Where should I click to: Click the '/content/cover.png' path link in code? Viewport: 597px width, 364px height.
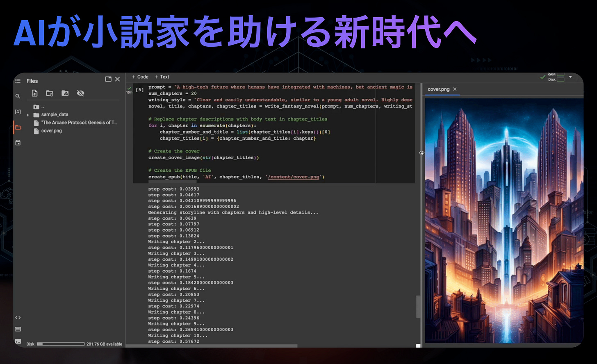point(294,177)
